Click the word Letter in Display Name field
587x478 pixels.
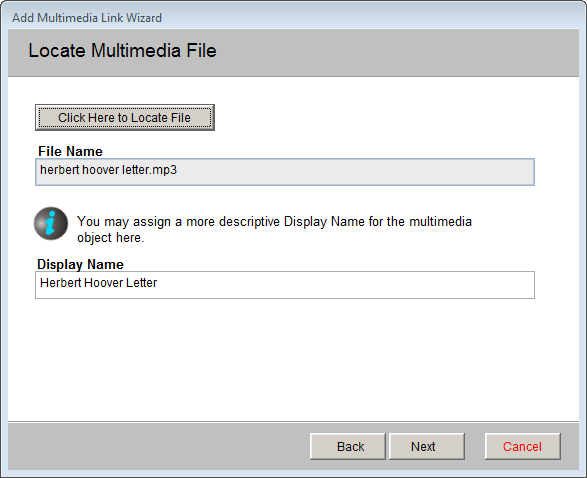click(141, 283)
